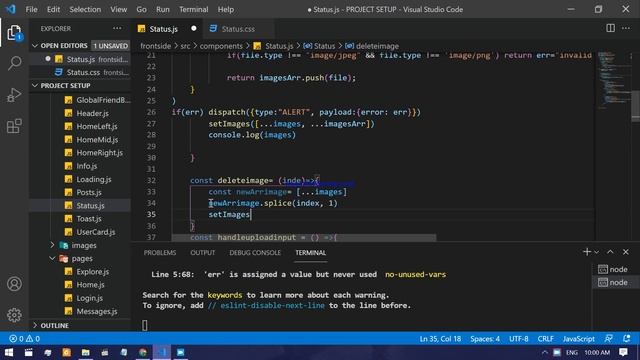640x360 pixels.
Task: Open Loading.js in the explorer
Action: [x=93, y=179]
